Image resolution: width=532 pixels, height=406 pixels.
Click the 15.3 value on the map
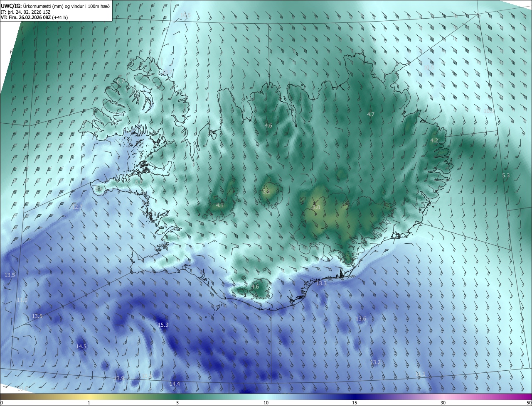coord(163,325)
